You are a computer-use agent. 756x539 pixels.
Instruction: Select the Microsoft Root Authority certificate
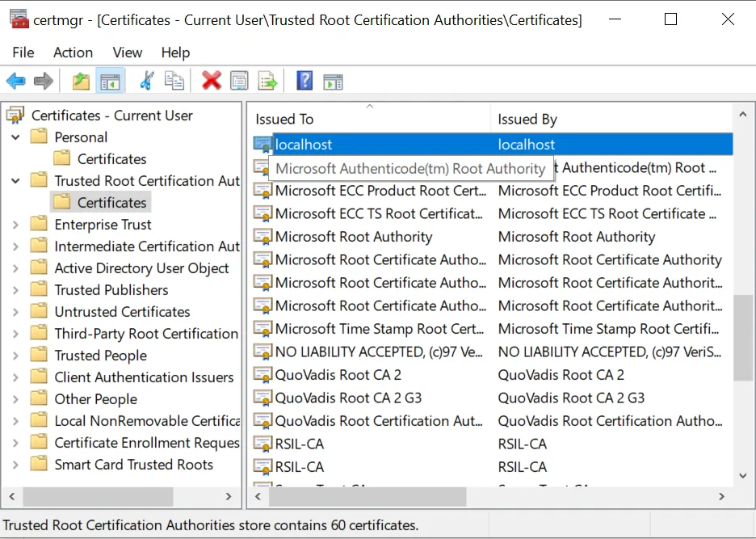tap(354, 237)
